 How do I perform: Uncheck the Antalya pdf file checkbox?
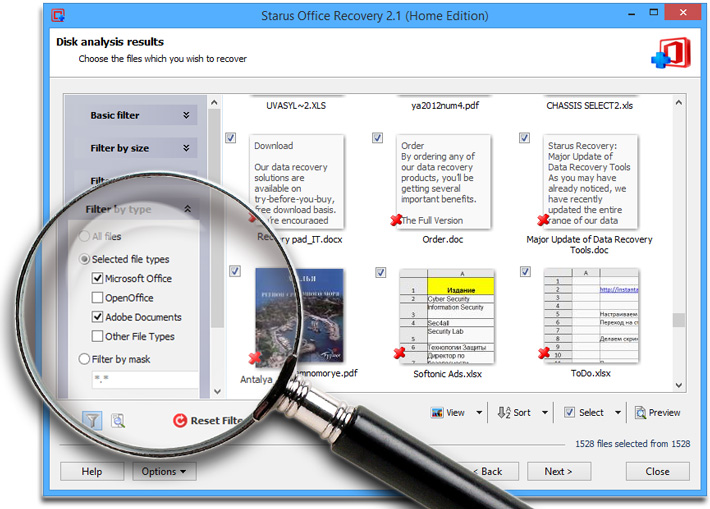click(x=235, y=271)
